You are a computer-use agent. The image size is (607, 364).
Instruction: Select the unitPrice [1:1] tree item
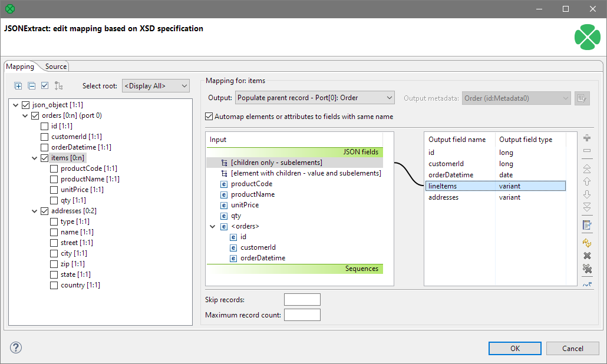point(82,190)
